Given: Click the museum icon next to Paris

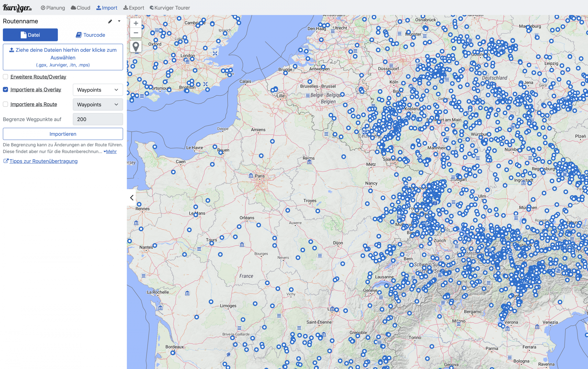Looking at the screenshot, I should click(x=251, y=176).
